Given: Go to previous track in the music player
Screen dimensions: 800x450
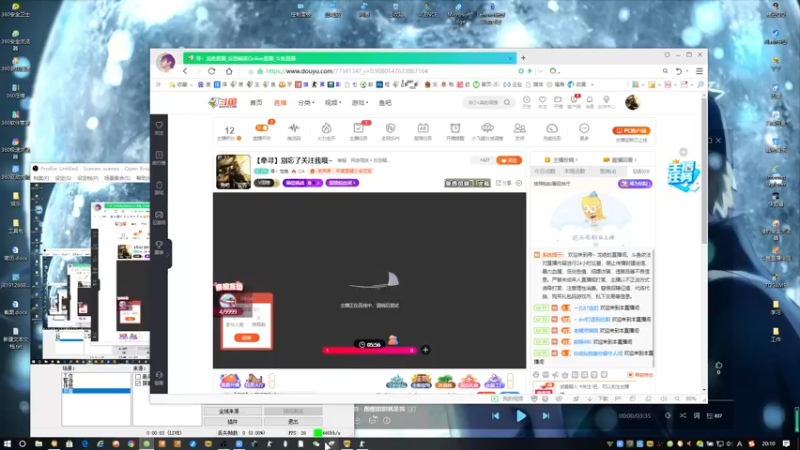Looking at the screenshot, I should click(x=495, y=416).
